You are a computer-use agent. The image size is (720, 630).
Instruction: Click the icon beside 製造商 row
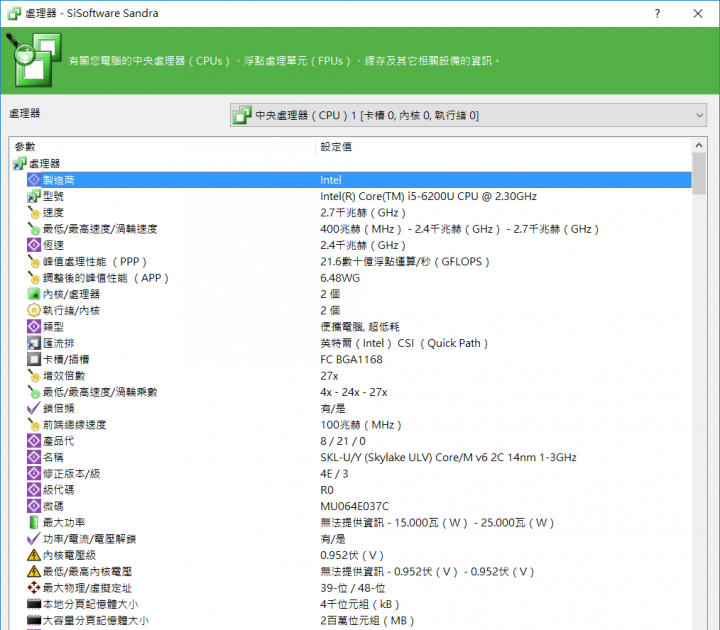pyautogui.click(x=34, y=180)
